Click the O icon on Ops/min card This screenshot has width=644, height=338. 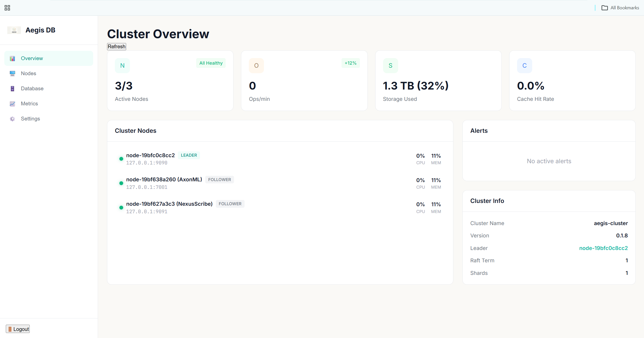tap(256, 65)
